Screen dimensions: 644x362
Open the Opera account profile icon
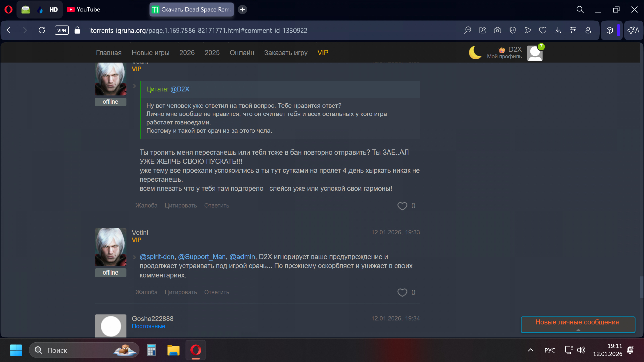588,31
